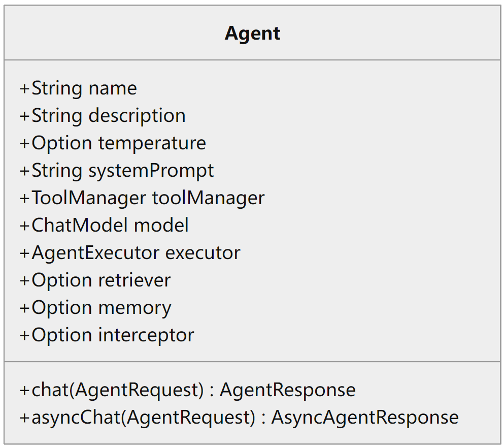Select the AgentResponse return type text
The image size is (504, 447).
pyautogui.click(x=287, y=390)
